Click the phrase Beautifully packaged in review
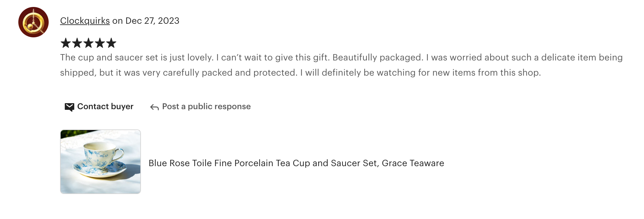The height and width of the screenshot is (219, 644). 378,58
